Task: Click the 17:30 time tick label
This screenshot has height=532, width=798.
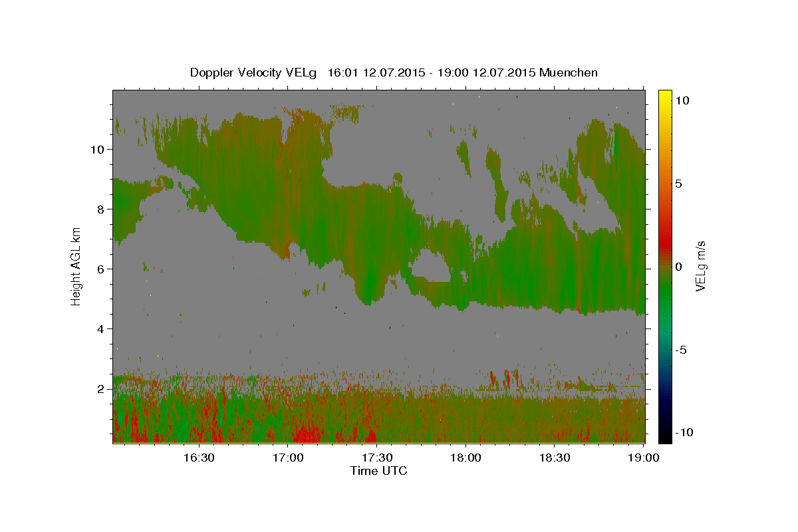Action: coord(377,458)
